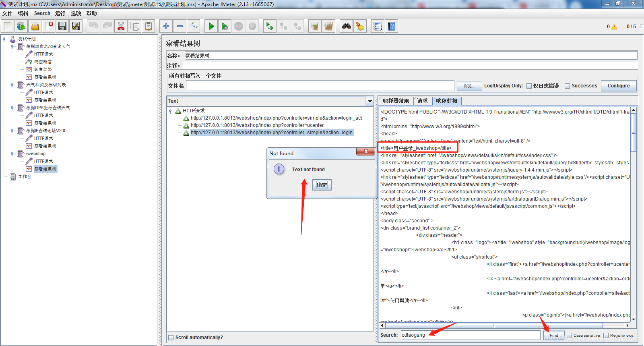Click the Help question mark icon
644x346 pixels.
coord(391,27)
